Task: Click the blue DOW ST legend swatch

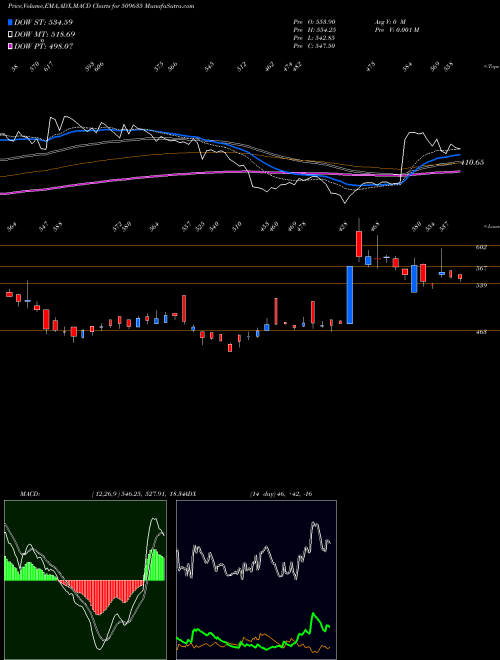Action: click(x=10, y=22)
